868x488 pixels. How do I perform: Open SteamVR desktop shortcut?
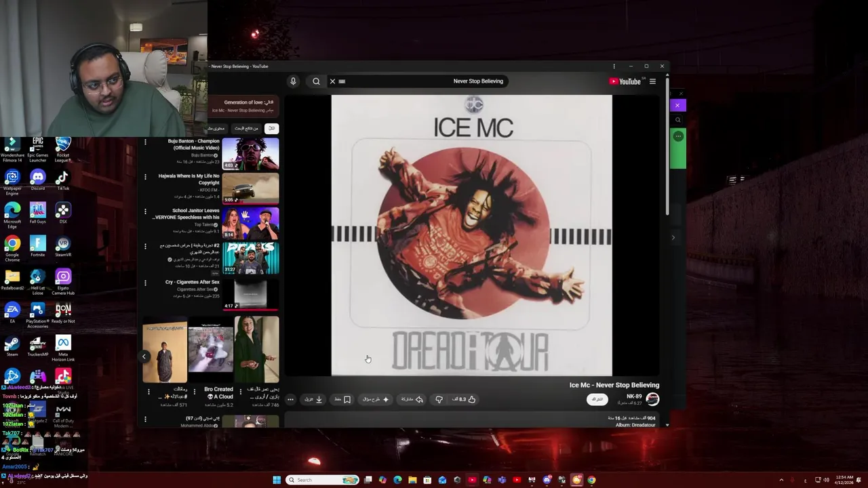coord(63,247)
